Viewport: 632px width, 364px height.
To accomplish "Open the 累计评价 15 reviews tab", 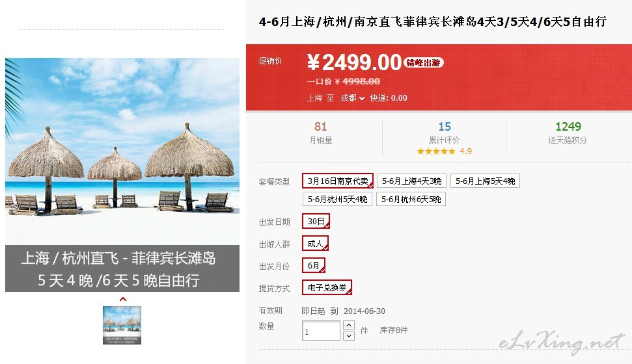I will coord(444,133).
